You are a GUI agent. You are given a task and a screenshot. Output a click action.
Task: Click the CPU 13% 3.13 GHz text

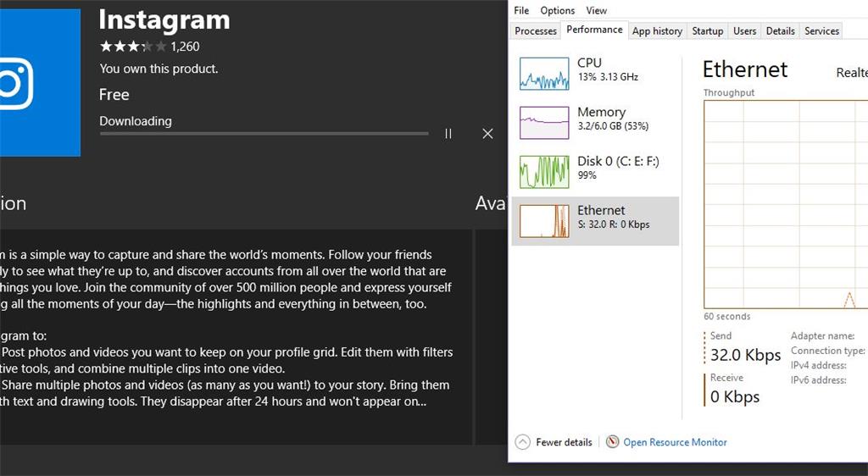tap(608, 77)
